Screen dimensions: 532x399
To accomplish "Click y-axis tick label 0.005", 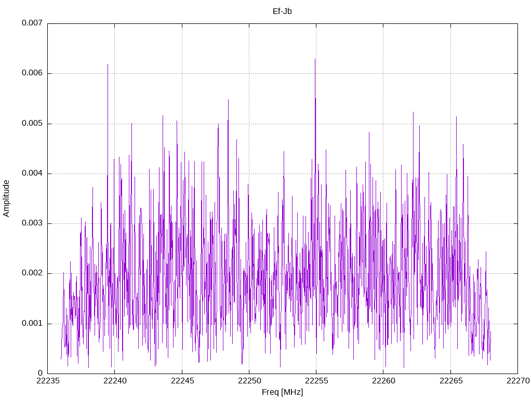I will tap(32, 123).
